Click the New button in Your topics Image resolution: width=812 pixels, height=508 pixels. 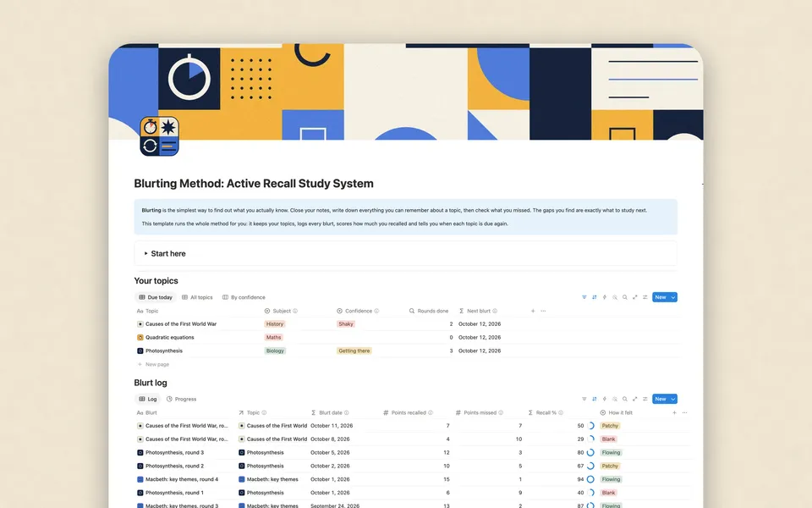pos(661,297)
